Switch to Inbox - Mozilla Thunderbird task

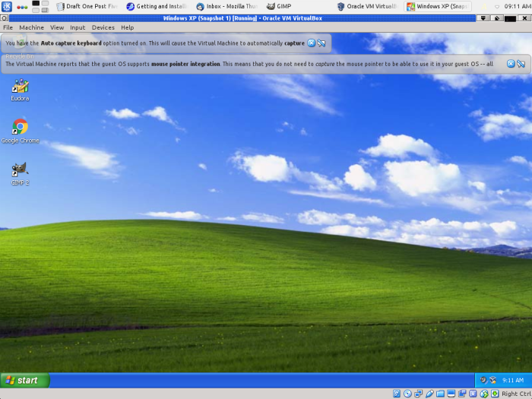tap(227, 6)
